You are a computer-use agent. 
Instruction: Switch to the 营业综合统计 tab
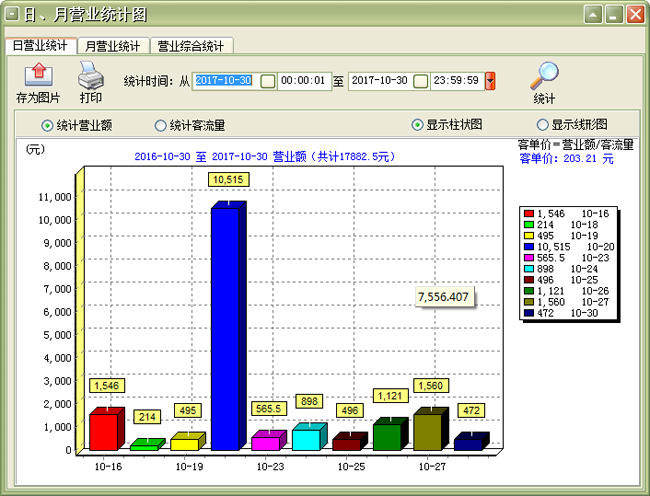click(x=191, y=46)
